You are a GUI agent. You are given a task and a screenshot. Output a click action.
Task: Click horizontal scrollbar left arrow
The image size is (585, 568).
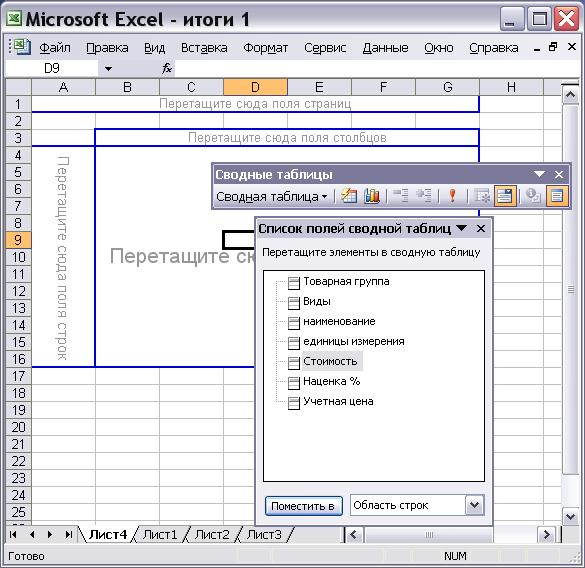[x=353, y=535]
